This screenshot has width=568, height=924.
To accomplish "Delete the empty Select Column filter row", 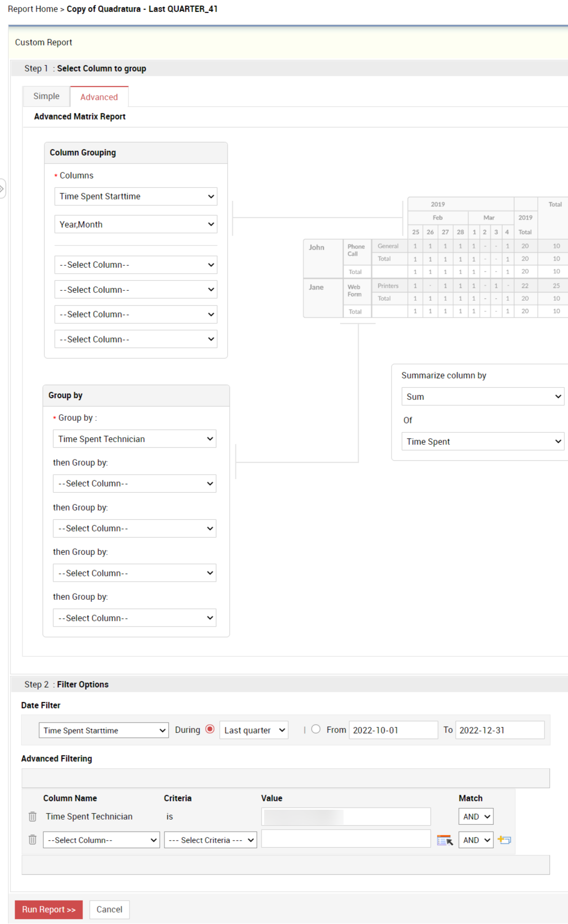I will pyautogui.click(x=32, y=839).
